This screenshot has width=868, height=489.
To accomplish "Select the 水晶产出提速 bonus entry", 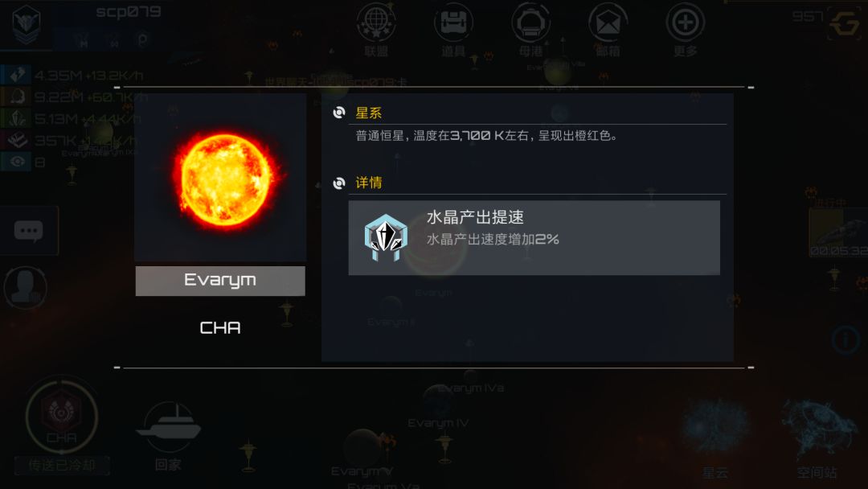I will (534, 237).
